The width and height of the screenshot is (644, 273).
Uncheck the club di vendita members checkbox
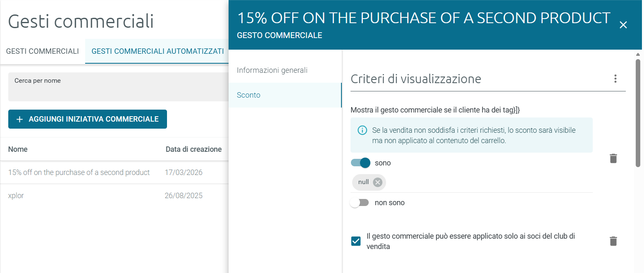[x=356, y=241]
